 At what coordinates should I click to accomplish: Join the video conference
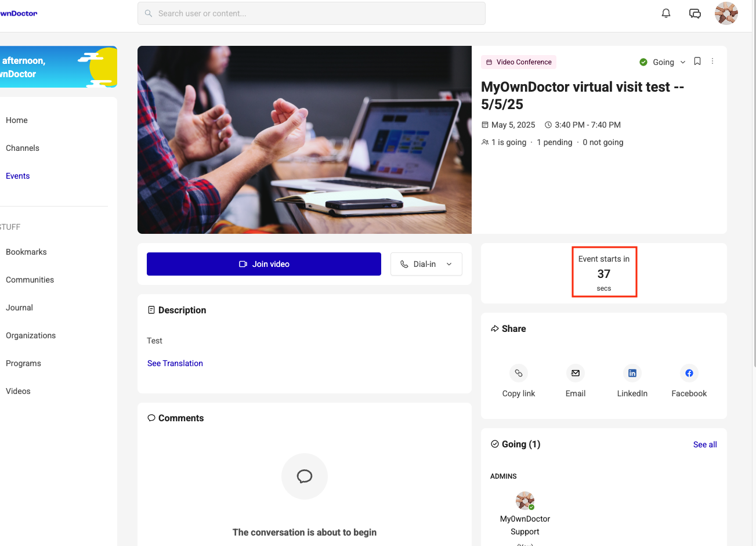click(264, 264)
